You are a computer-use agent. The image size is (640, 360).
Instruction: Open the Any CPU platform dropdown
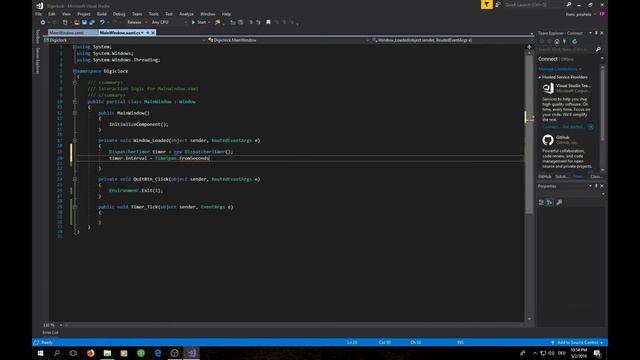169,22
